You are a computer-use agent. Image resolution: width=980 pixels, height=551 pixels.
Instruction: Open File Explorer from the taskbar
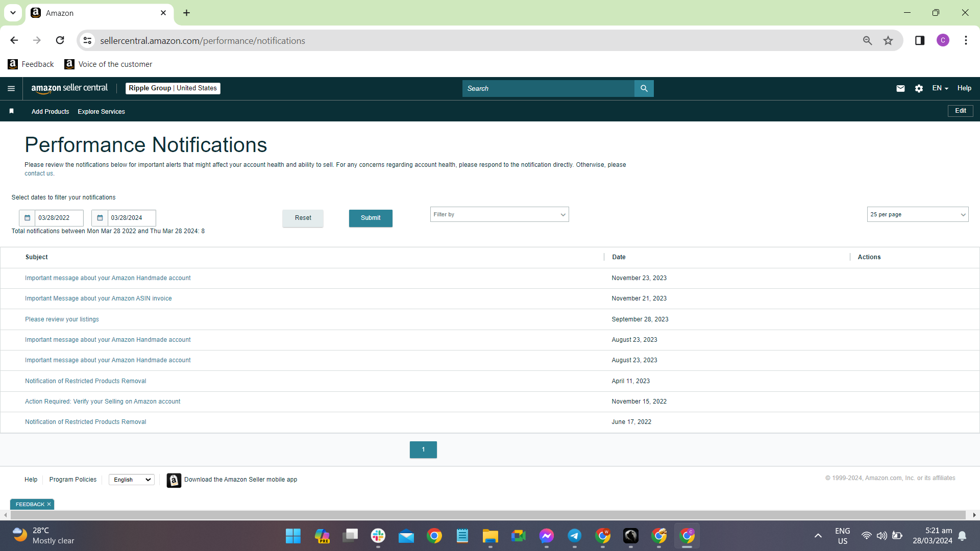[491, 536]
